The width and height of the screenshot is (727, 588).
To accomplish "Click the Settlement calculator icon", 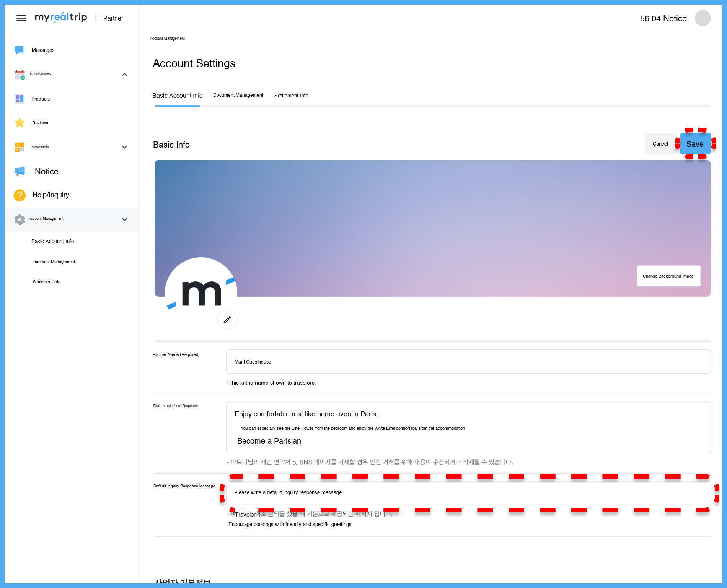I will [x=20, y=147].
